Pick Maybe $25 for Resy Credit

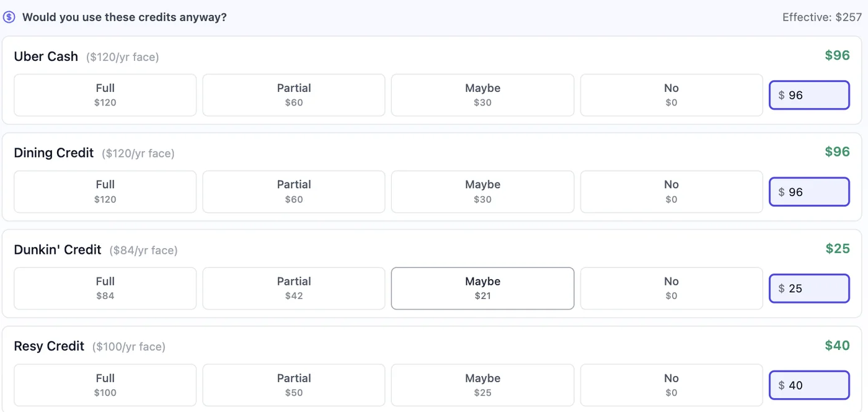482,385
